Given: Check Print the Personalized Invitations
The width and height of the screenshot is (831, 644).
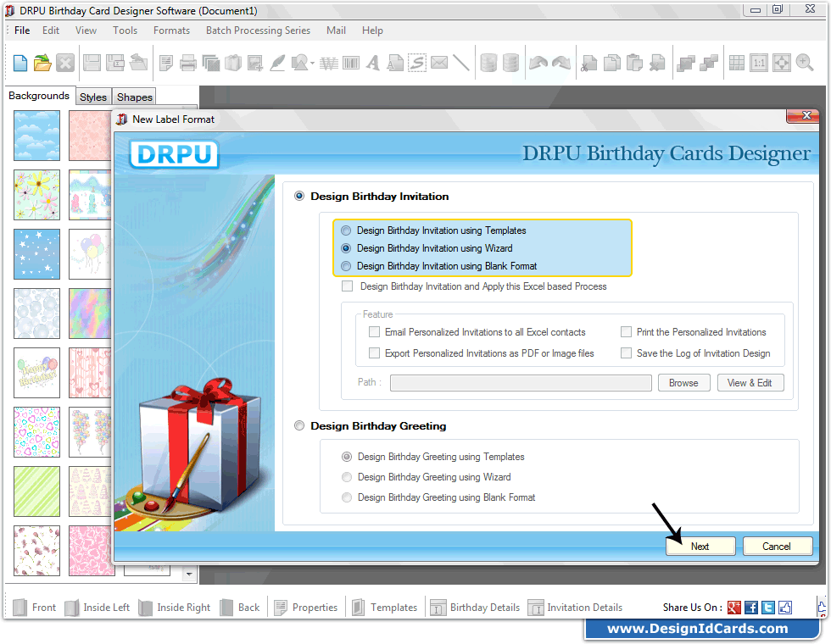Looking at the screenshot, I should point(626,331).
